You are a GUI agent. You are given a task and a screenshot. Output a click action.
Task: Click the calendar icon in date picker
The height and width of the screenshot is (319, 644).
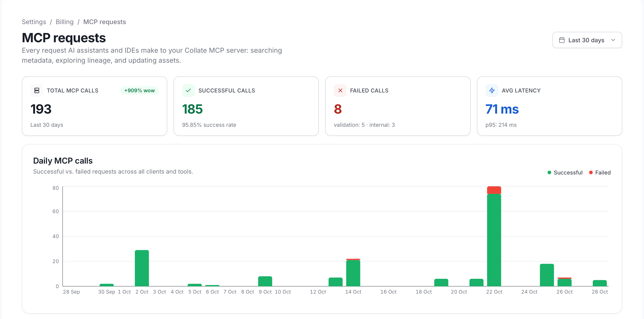562,40
